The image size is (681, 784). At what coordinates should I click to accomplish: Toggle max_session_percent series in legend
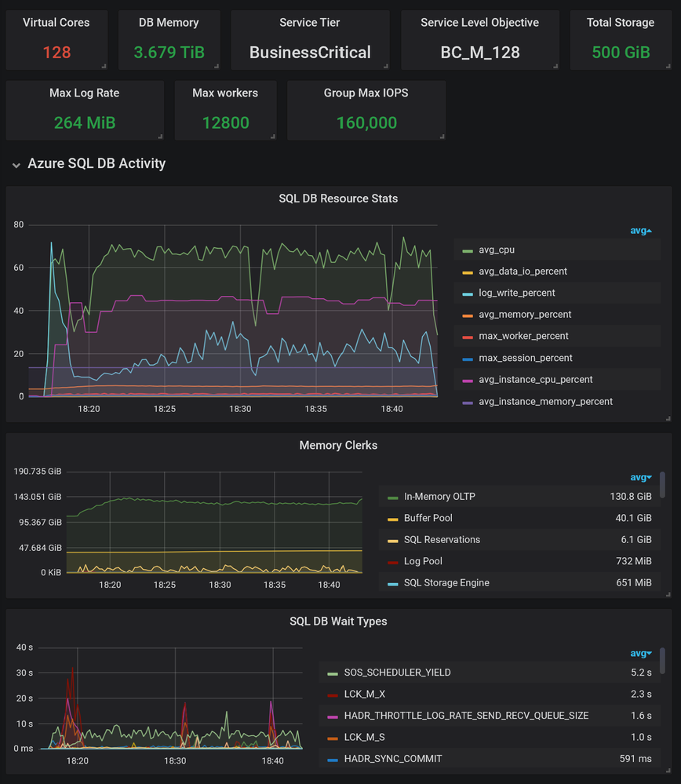point(525,358)
